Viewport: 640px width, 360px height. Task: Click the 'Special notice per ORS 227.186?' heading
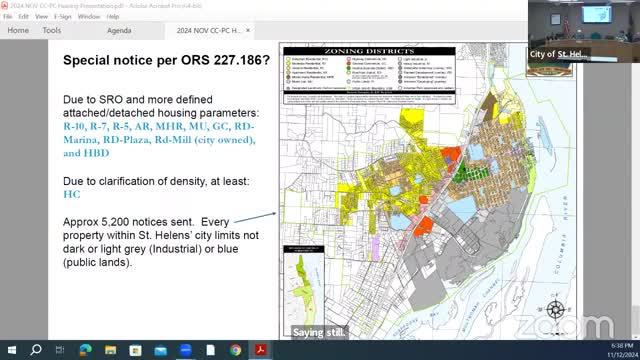coord(167,60)
